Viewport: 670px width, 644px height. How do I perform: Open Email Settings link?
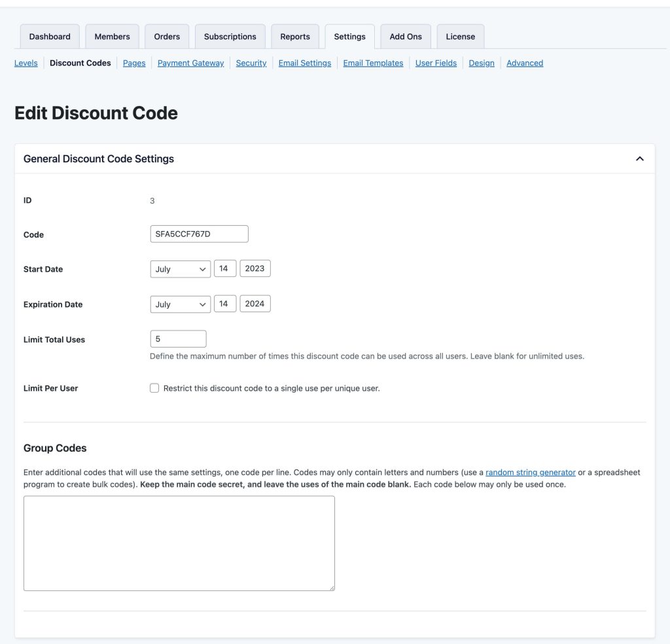[x=305, y=63]
